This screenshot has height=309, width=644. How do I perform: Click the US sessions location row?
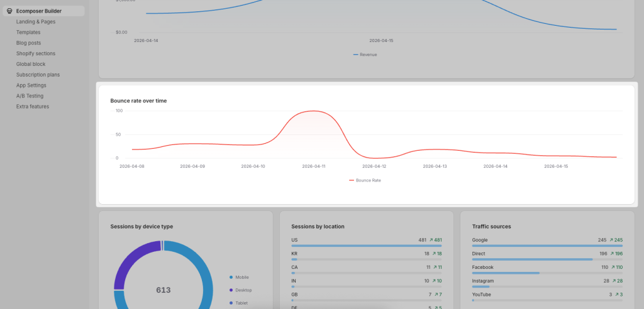pyautogui.click(x=367, y=241)
